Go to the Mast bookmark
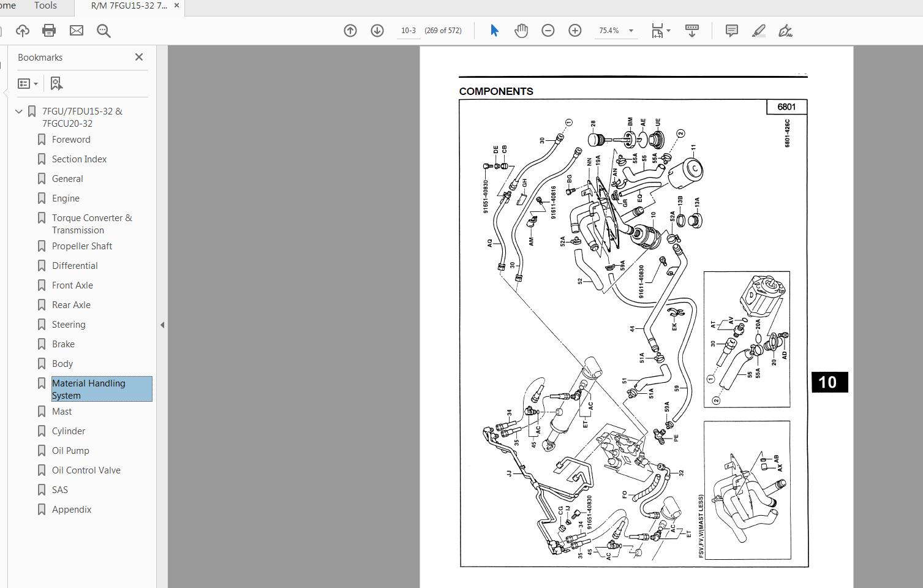The width and height of the screenshot is (923, 588). [62, 412]
